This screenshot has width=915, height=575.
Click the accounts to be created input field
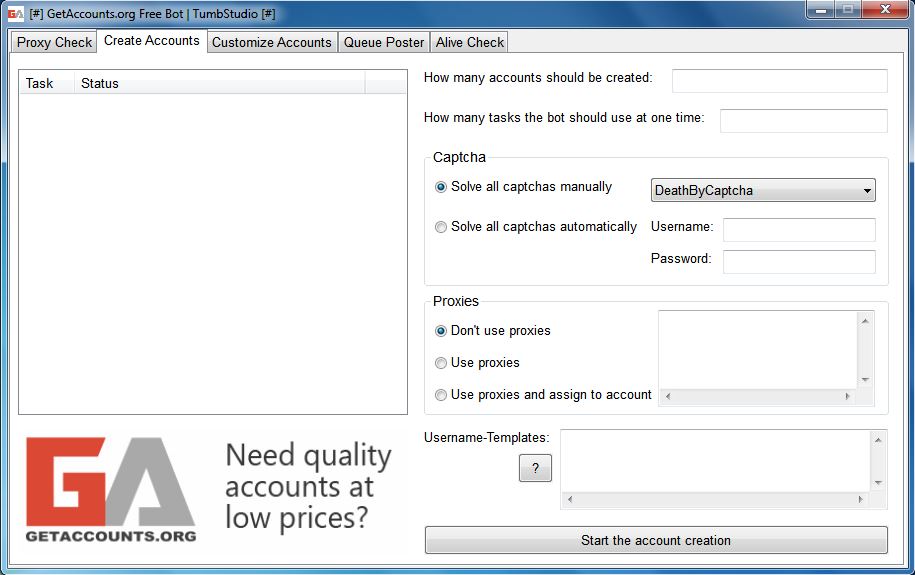click(x=780, y=81)
